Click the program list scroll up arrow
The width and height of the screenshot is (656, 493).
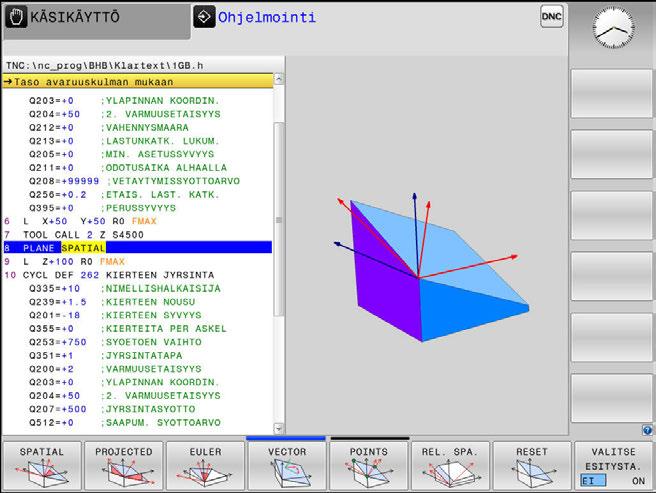279,79
